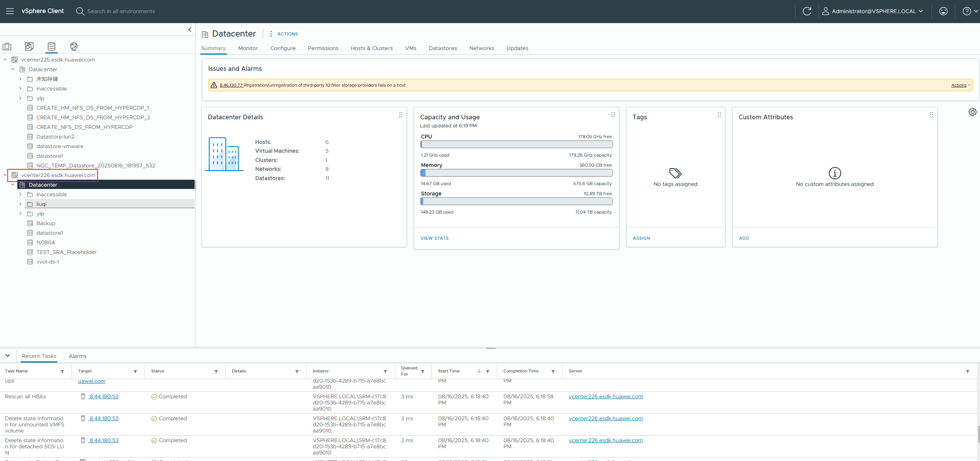This screenshot has height=461, width=980.
Task: Open the Monitor tab
Action: (248, 48)
